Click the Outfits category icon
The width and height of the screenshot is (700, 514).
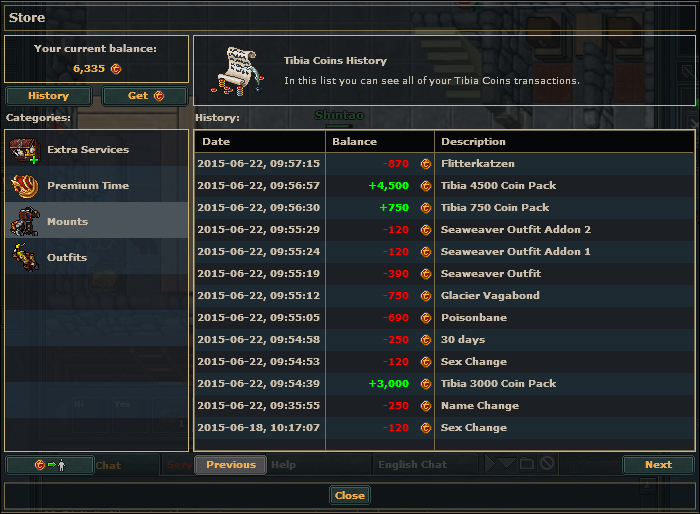(x=24, y=258)
